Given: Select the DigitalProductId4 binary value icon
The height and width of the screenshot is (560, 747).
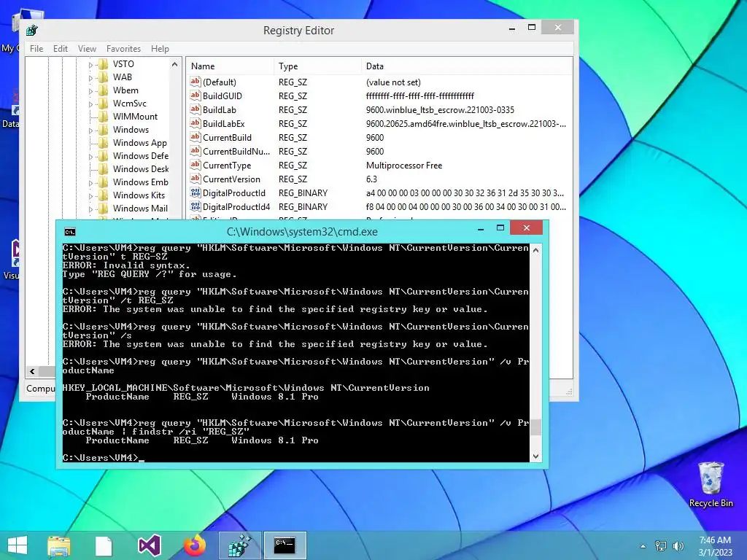Looking at the screenshot, I should (196, 206).
